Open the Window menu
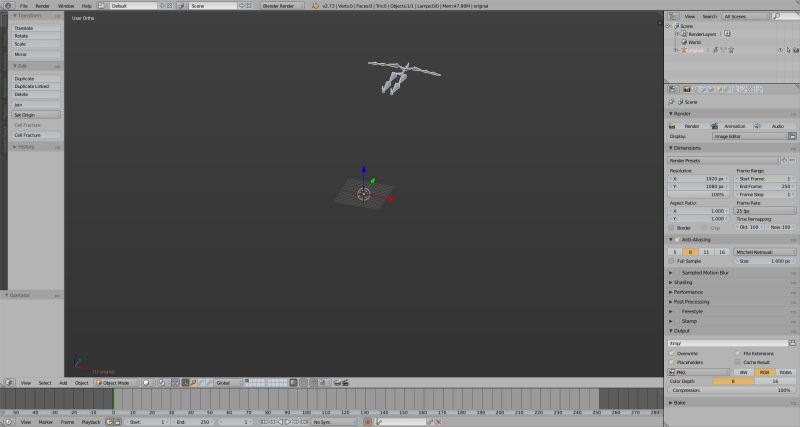This screenshot has width=800, height=427. (x=66, y=6)
